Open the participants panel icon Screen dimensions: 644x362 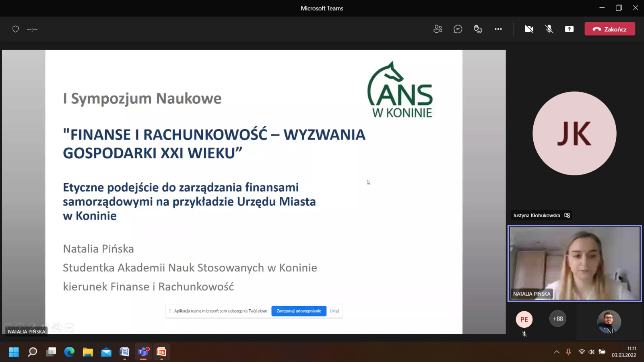[x=438, y=29]
